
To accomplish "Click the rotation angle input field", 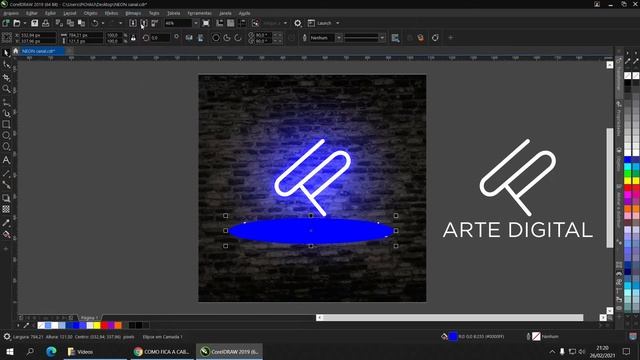I will (160, 38).
